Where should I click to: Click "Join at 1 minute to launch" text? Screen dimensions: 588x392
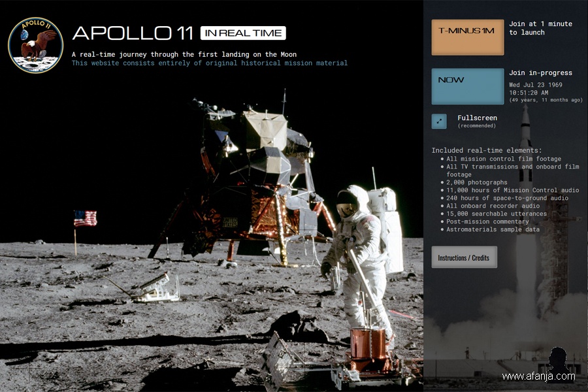[540, 28]
